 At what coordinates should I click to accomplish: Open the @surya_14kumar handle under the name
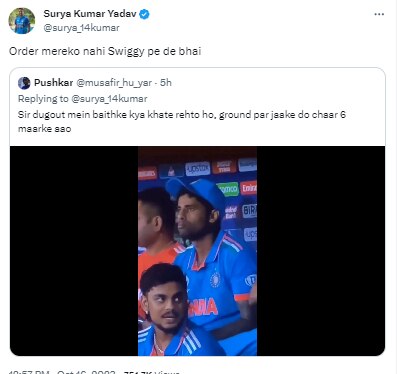[x=81, y=28]
